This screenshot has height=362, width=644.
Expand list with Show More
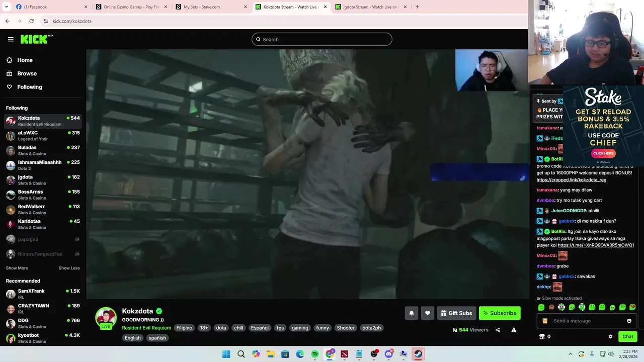tap(17, 268)
